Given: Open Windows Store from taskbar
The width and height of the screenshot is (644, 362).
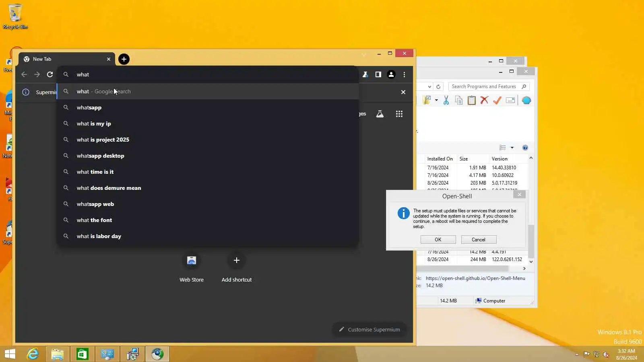Looking at the screenshot, I should (x=83, y=354).
